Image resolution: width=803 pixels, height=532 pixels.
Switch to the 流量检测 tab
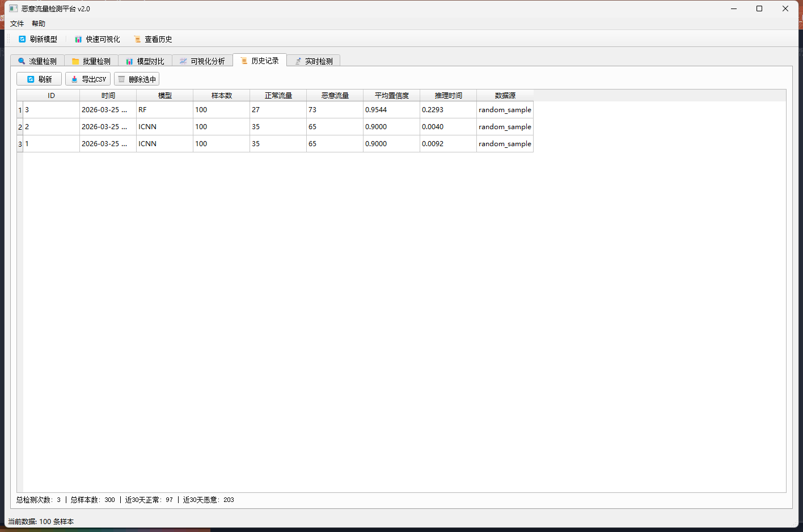coord(37,61)
